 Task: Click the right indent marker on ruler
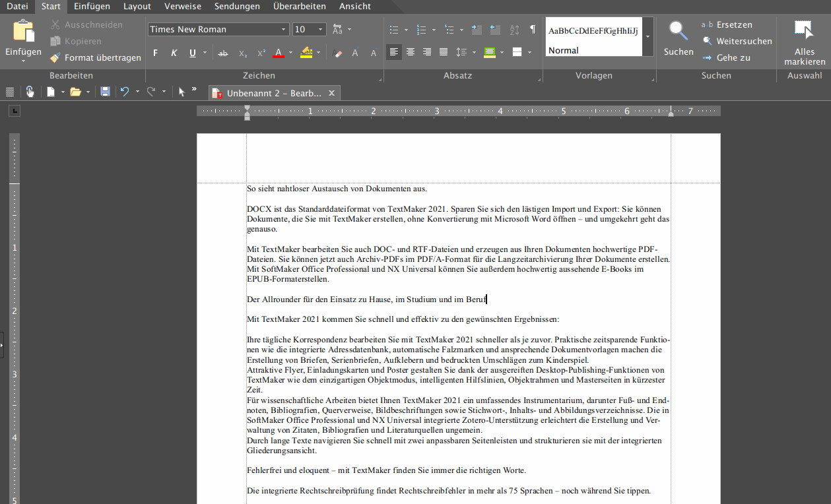[x=671, y=114]
